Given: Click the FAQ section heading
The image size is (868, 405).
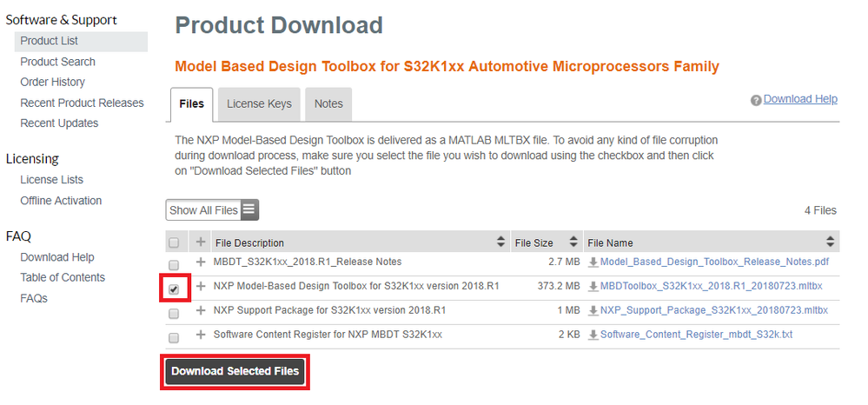Looking at the screenshot, I should (18, 236).
